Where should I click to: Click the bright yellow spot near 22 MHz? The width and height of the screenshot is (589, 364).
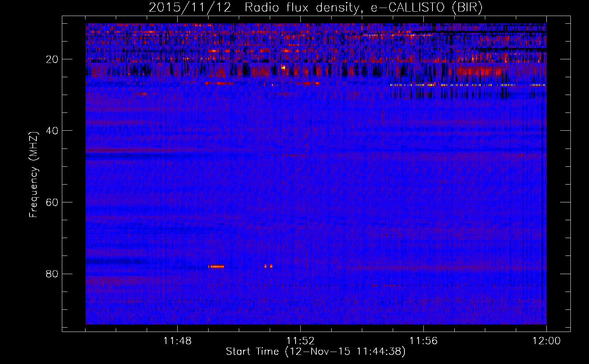[283, 67]
